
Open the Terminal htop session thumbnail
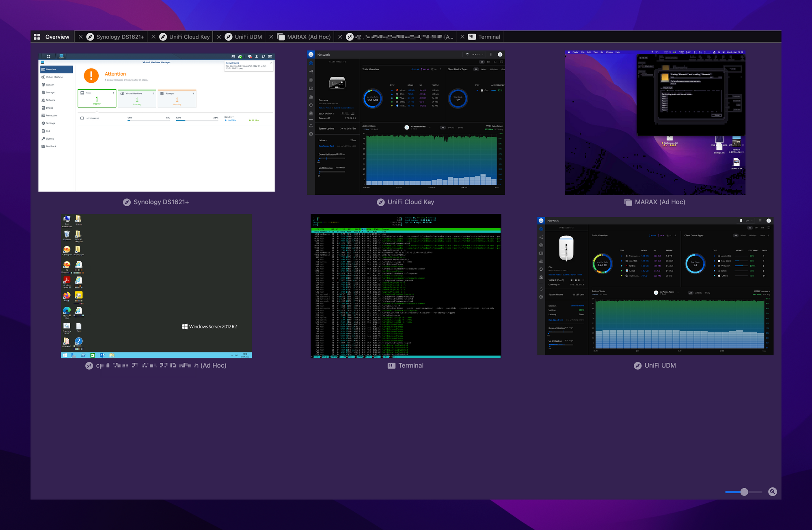coord(406,286)
